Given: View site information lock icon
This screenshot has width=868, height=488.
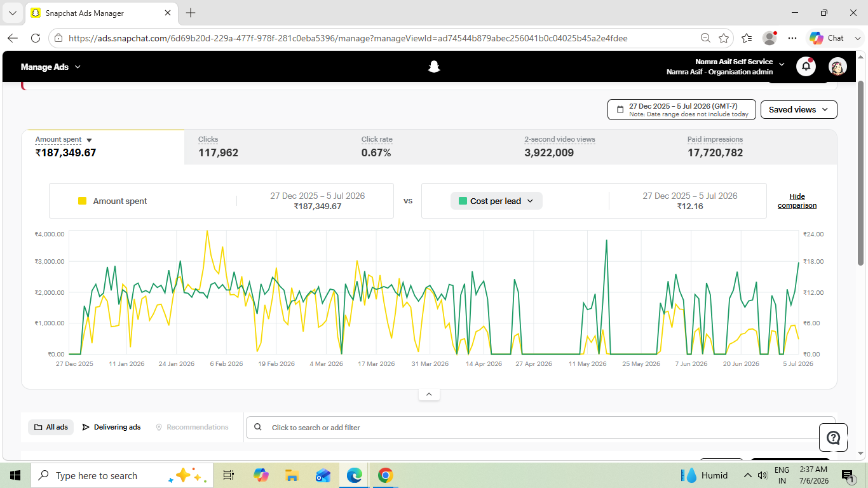Looking at the screenshot, I should click(x=58, y=38).
